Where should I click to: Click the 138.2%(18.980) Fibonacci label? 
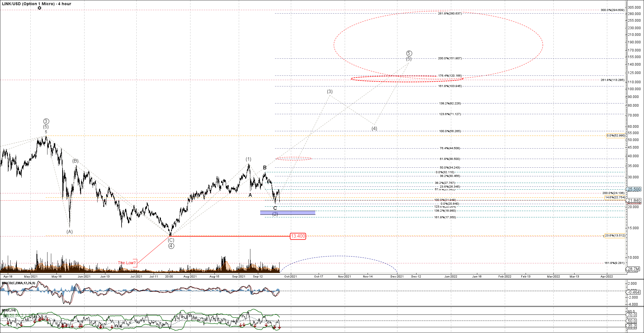point(445,211)
